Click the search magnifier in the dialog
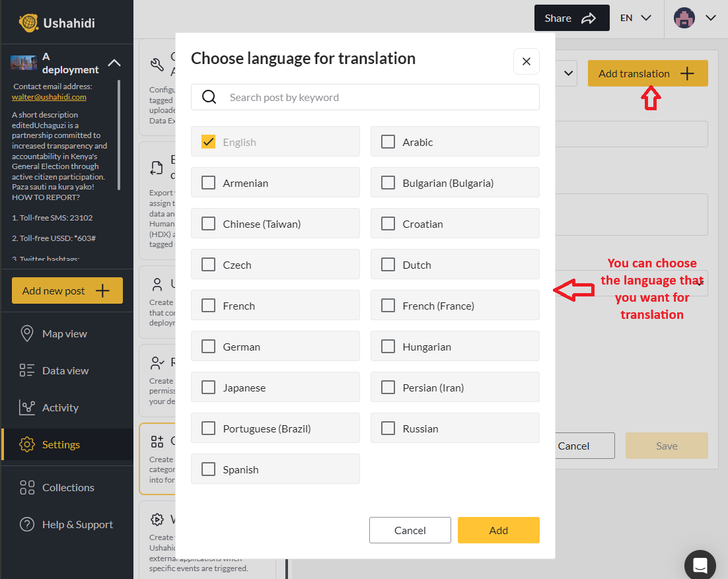The height and width of the screenshot is (579, 728). click(209, 96)
